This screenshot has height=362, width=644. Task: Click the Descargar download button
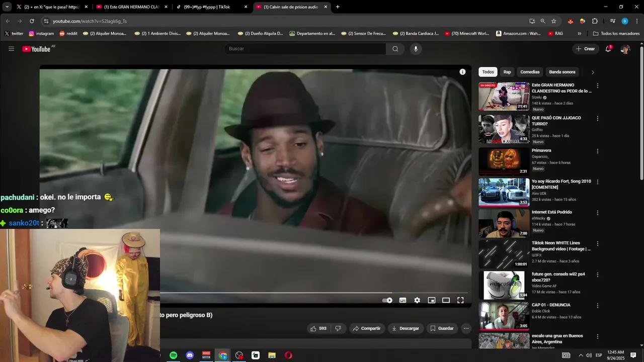click(x=405, y=328)
